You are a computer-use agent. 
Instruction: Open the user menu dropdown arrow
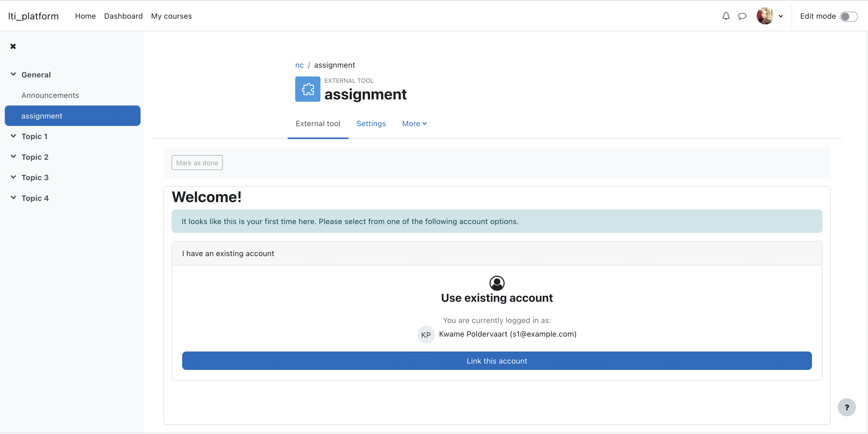780,16
